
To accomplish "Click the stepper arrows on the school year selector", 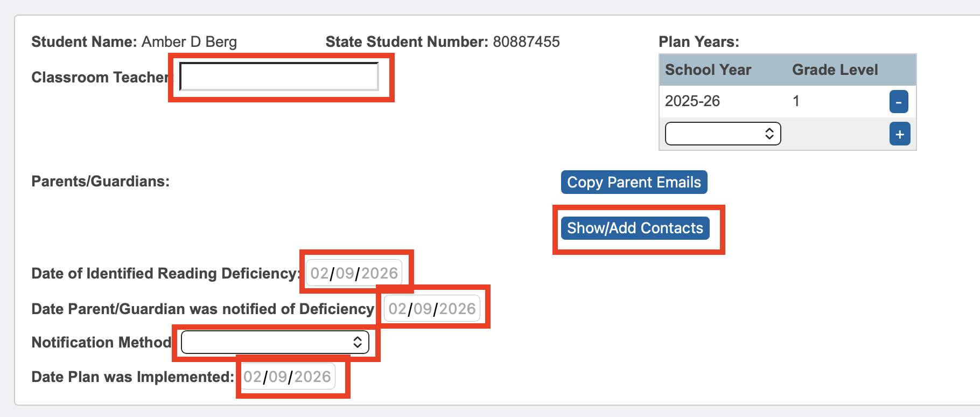I will pyautogui.click(x=769, y=133).
